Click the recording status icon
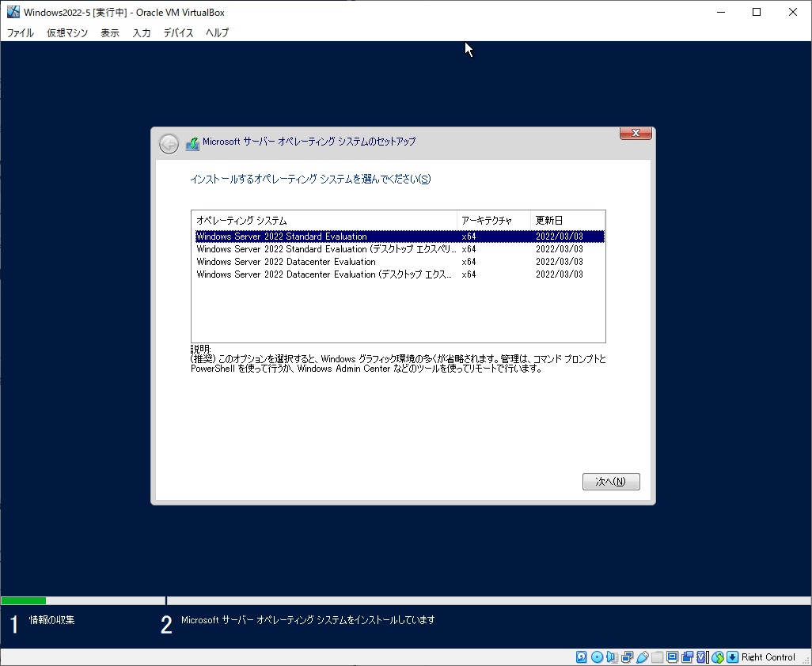 click(x=687, y=657)
